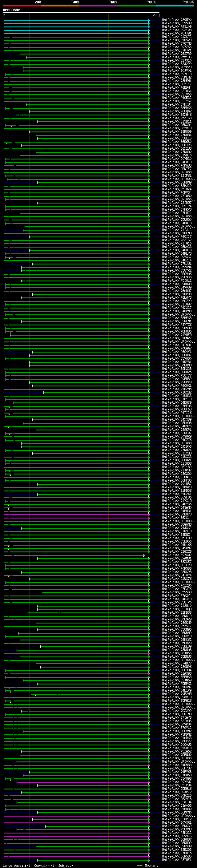Click the cyan alignment bar for Q39590

(77, 20)
